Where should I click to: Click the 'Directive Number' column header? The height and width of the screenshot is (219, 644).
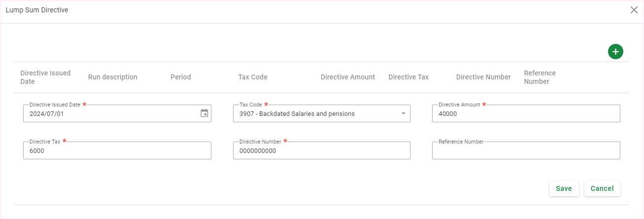click(x=483, y=77)
